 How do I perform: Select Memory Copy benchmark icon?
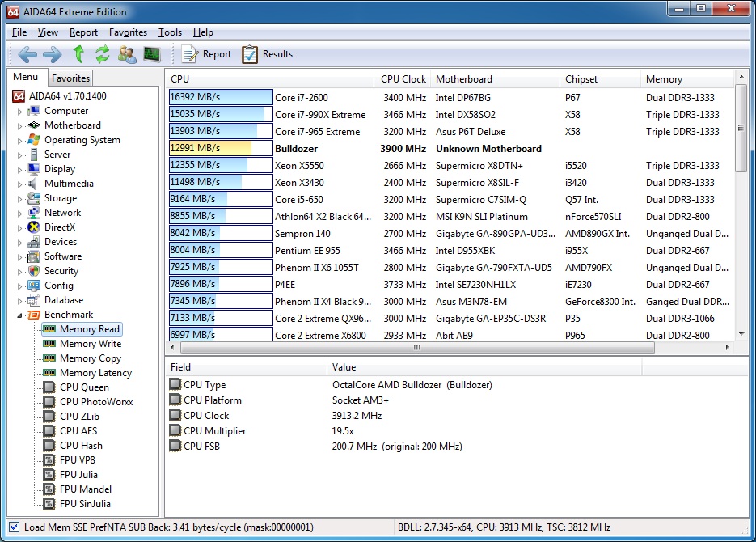coord(49,358)
